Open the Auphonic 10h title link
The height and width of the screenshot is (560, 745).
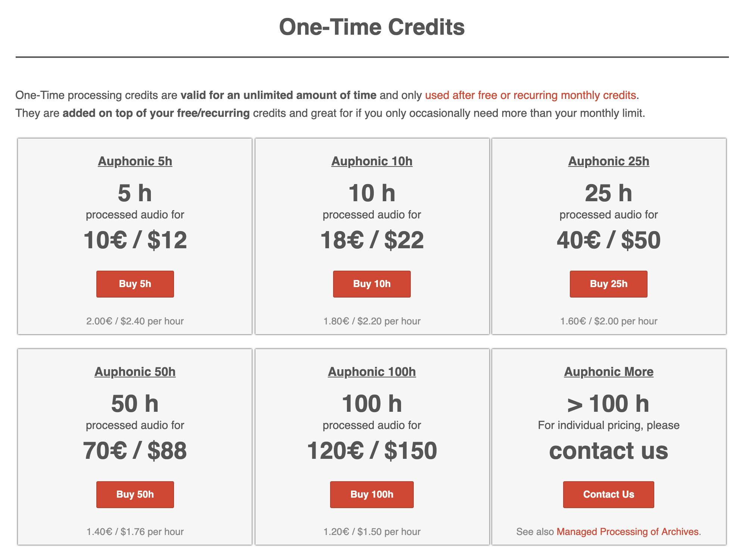pyautogui.click(x=372, y=161)
